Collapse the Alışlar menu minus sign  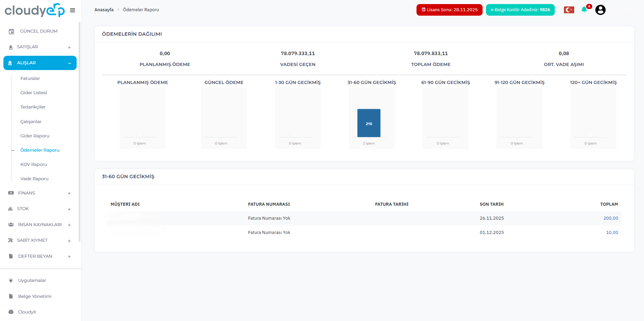point(69,63)
